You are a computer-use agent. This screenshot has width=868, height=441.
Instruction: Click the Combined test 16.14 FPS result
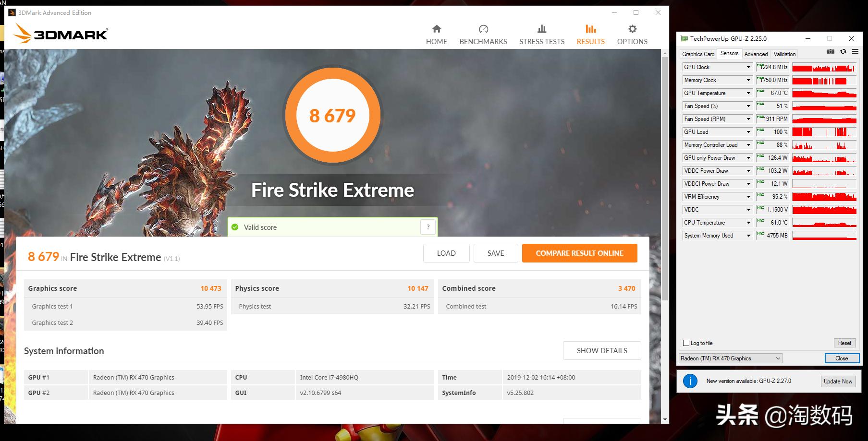click(624, 306)
